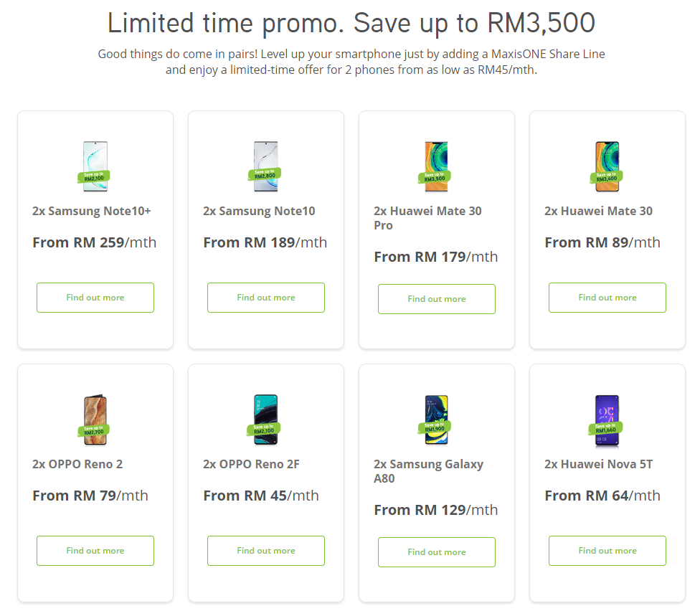Viewport: 700px width, 611px height.
Task: Click the Samsung Note10 phone image
Action: point(266,166)
